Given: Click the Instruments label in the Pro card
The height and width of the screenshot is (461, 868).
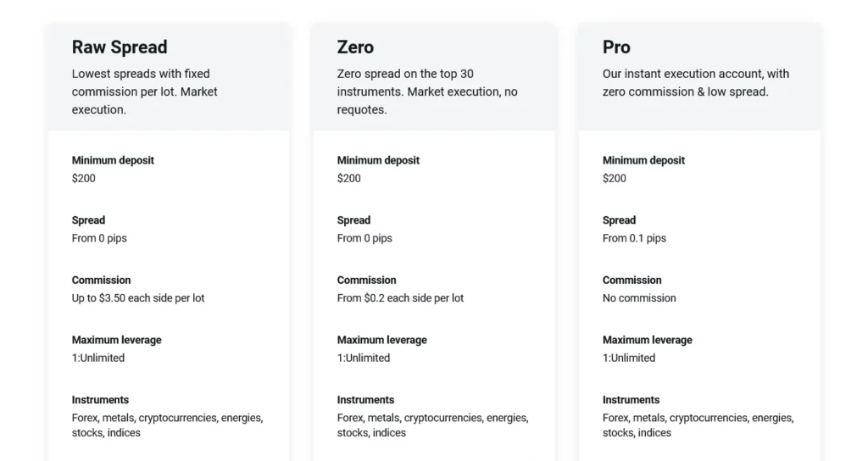Looking at the screenshot, I should coord(631,400).
